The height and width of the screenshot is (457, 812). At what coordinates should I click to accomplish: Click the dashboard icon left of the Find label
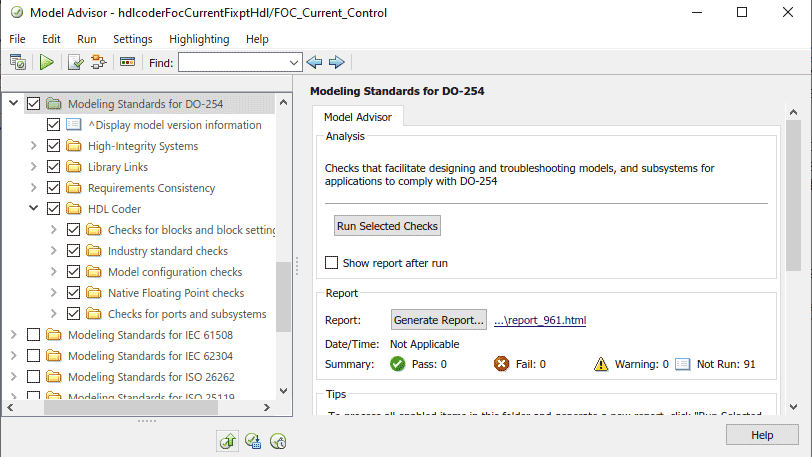click(x=127, y=62)
